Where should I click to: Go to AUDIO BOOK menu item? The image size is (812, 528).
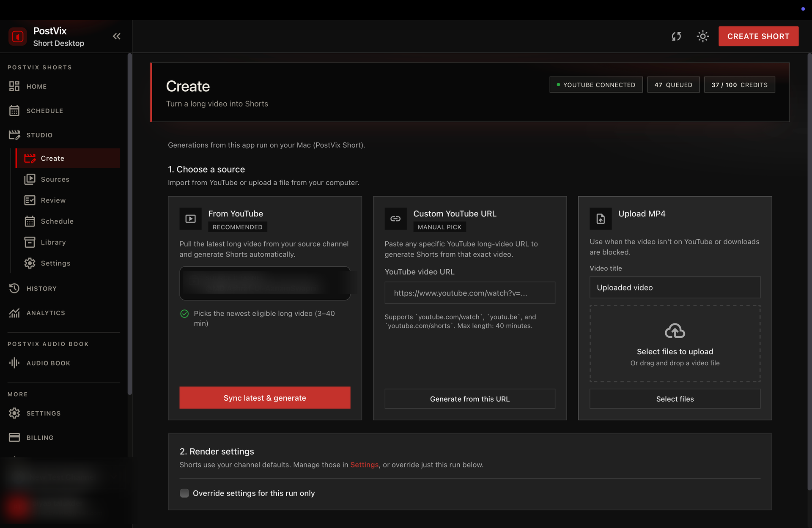click(x=48, y=364)
